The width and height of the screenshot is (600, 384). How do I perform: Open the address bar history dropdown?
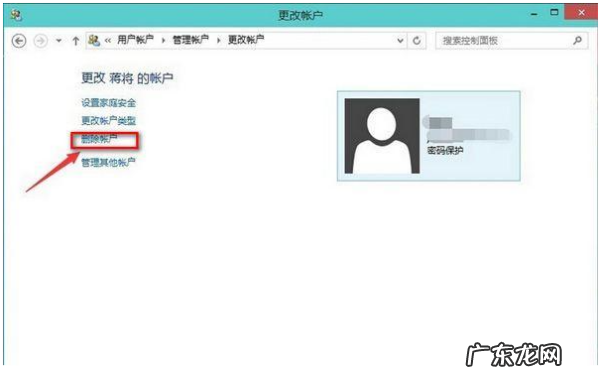point(400,40)
